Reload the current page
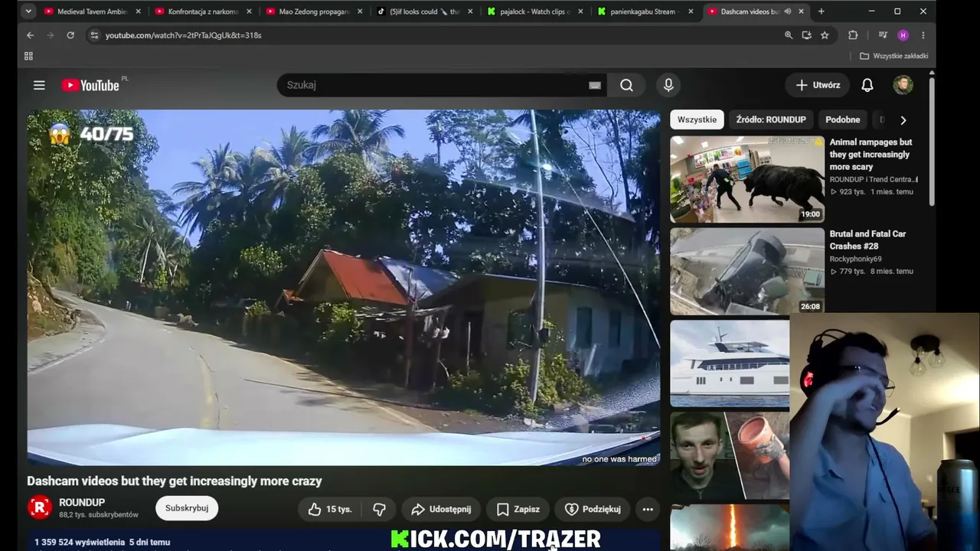This screenshot has height=551, width=980. coord(70,35)
